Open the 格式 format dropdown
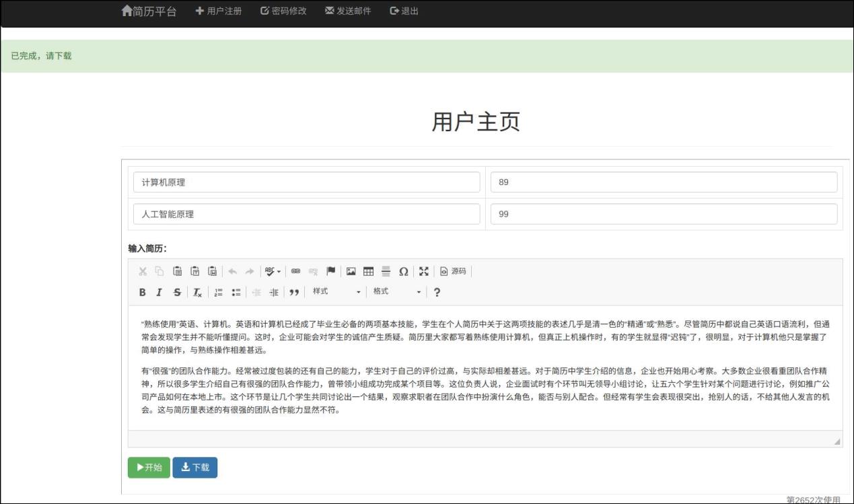 pyautogui.click(x=396, y=292)
